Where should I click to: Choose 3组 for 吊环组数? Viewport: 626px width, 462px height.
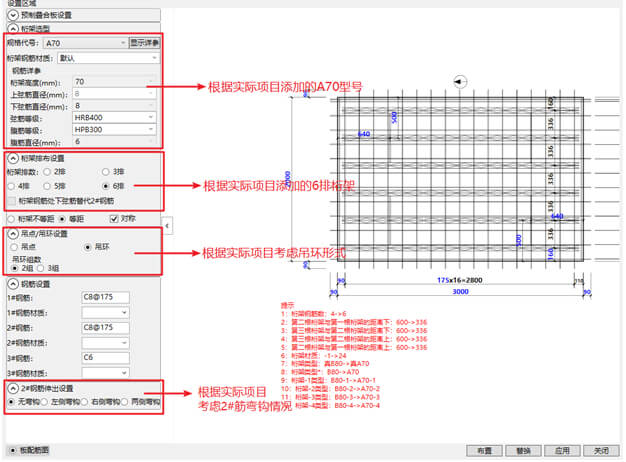pyautogui.click(x=40, y=268)
